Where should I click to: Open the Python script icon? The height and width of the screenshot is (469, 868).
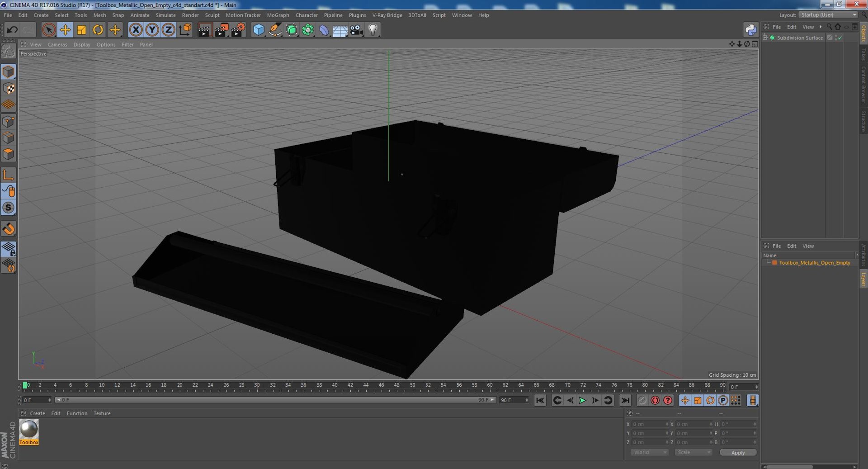point(750,30)
